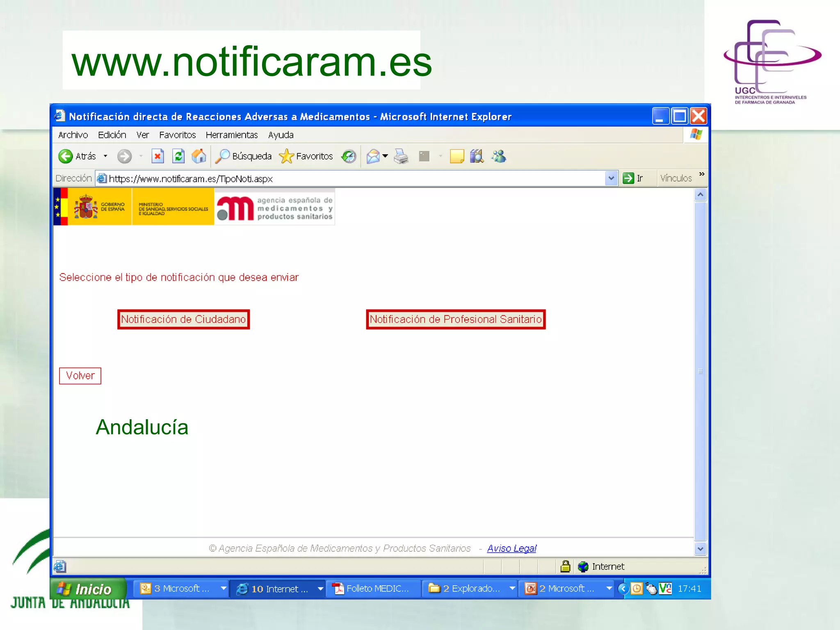Click the AEMPS agency logo
Viewport: 840px width, 630px height.
(274, 207)
